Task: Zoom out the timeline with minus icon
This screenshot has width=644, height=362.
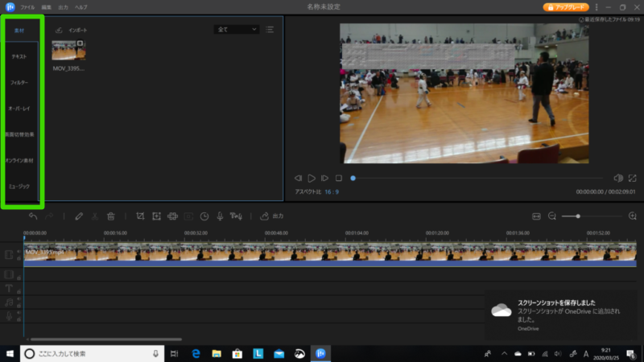Action: (552, 216)
